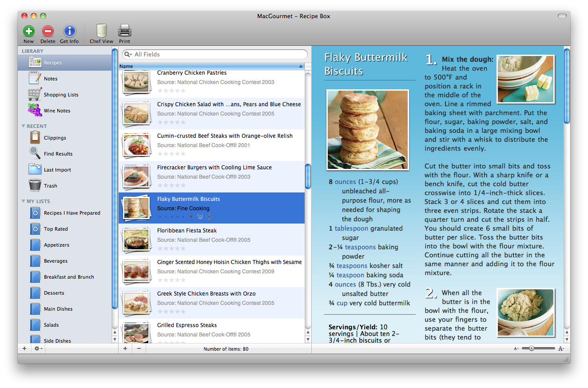The image size is (588, 388).
Task: Open Recipes I Have Prepared smart list
Action: [x=65, y=213]
